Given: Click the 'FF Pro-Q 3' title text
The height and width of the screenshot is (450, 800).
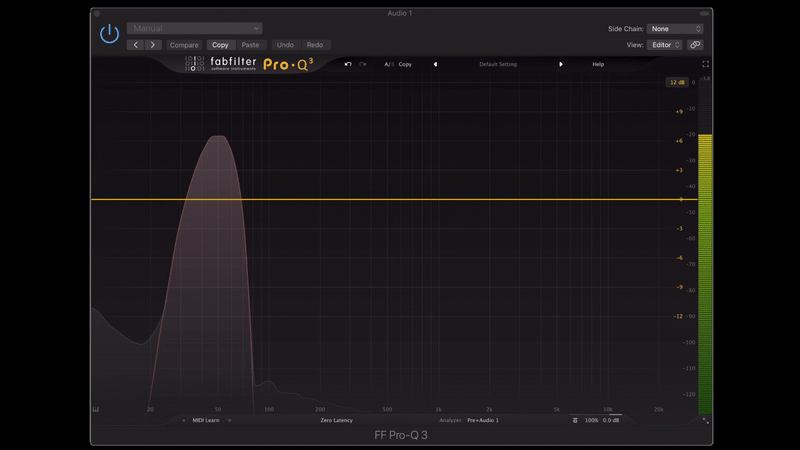Looking at the screenshot, I should (x=401, y=435).
